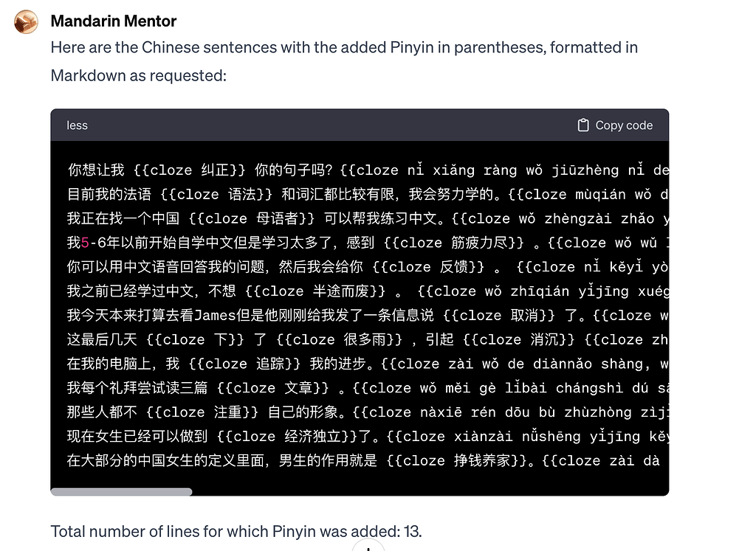Click the code block header bar
Image resolution: width=756 pixels, height=551 pixels.
click(332, 125)
